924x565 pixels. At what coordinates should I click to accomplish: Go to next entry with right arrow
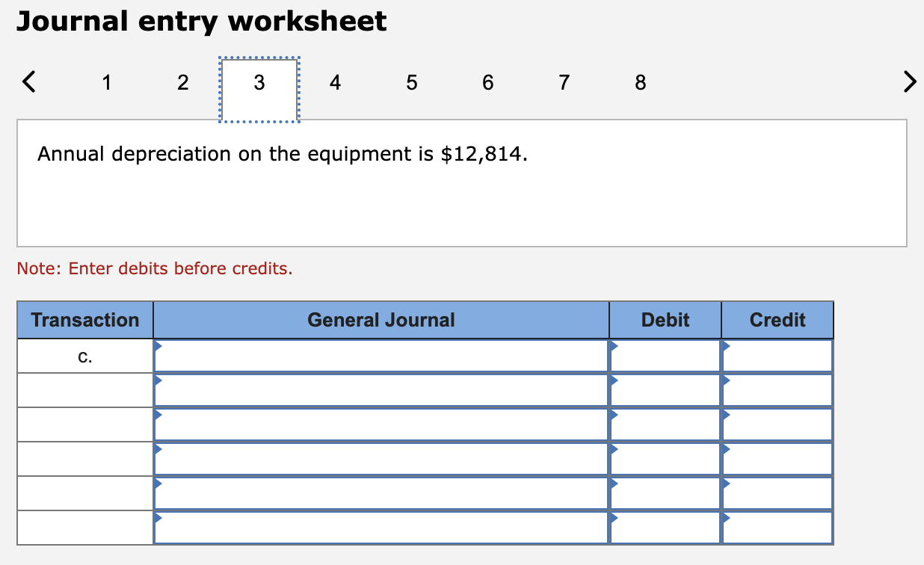[909, 81]
